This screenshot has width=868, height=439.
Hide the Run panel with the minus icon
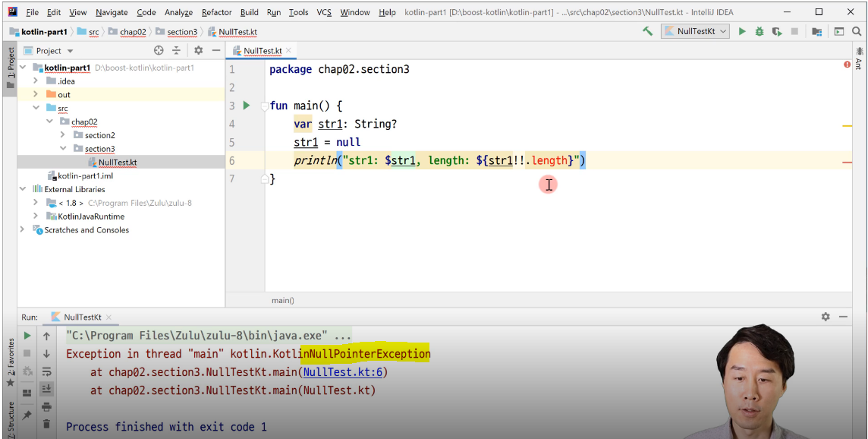[843, 317]
